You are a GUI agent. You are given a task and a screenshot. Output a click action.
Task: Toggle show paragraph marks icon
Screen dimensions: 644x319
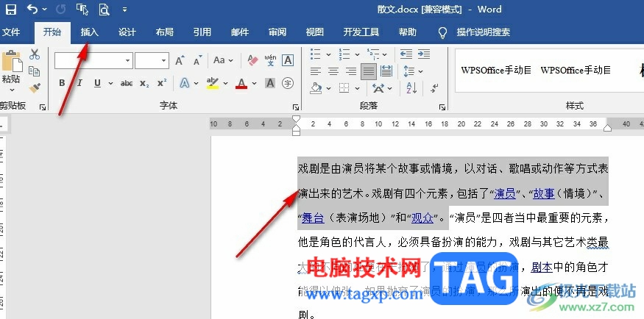[434, 87]
